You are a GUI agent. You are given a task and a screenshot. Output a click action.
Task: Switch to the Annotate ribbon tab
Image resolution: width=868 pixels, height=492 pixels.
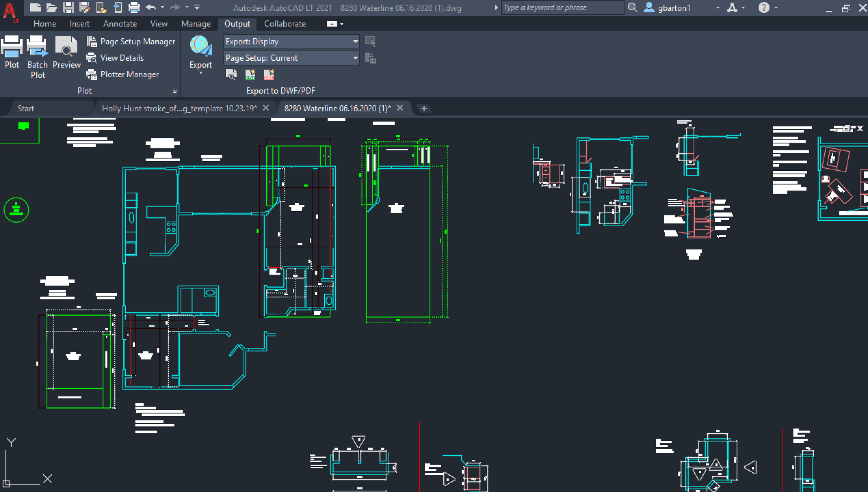pos(120,24)
